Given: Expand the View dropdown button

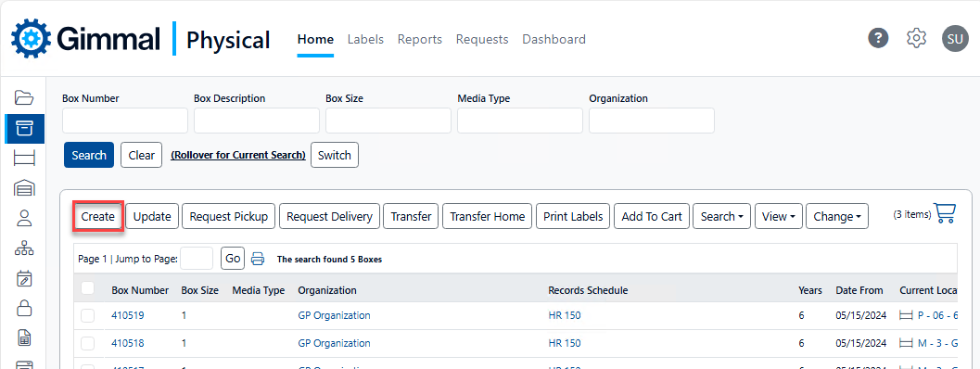Looking at the screenshot, I should [x=778, y=216].
